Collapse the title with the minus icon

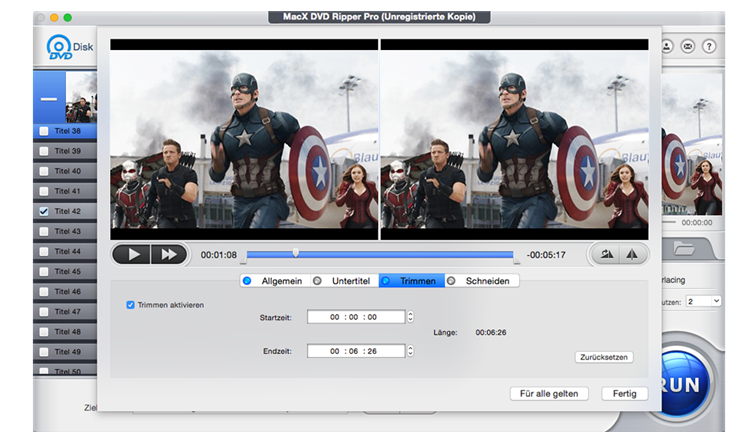click(49, 99)
